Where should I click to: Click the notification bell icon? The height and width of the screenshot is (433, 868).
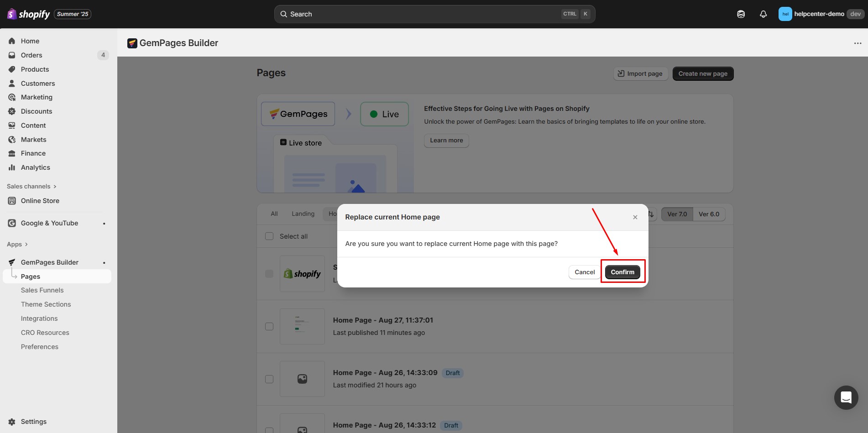pyautogui.click(x=763, y=14)
